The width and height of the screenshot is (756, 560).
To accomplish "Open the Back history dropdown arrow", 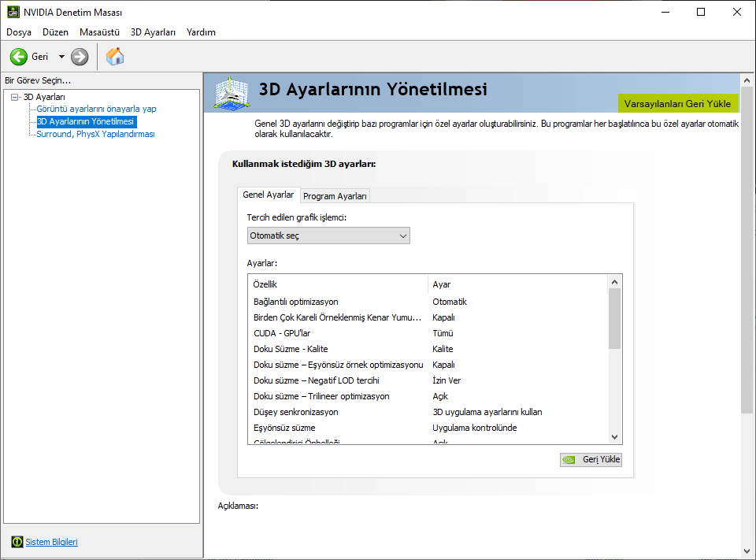I will (61, 57).
